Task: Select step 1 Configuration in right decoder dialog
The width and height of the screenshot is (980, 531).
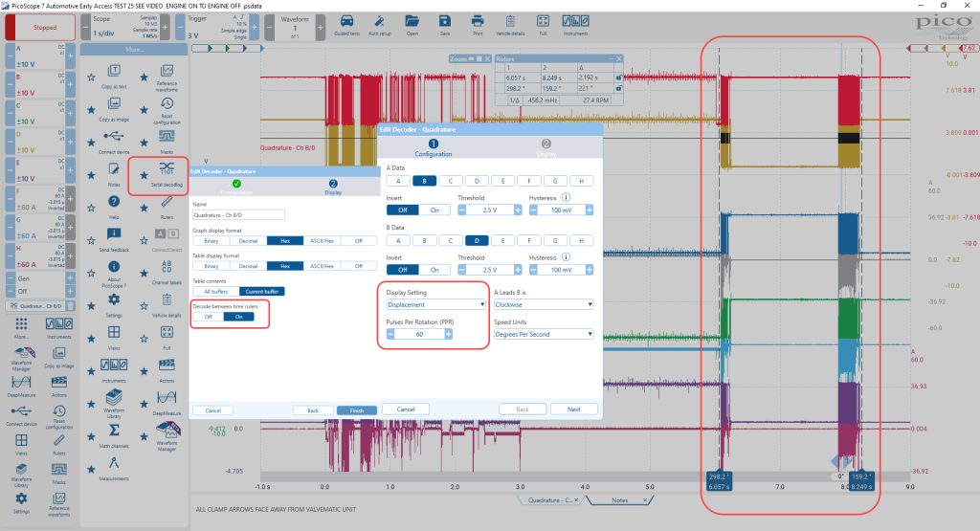Action: (434, 147)
